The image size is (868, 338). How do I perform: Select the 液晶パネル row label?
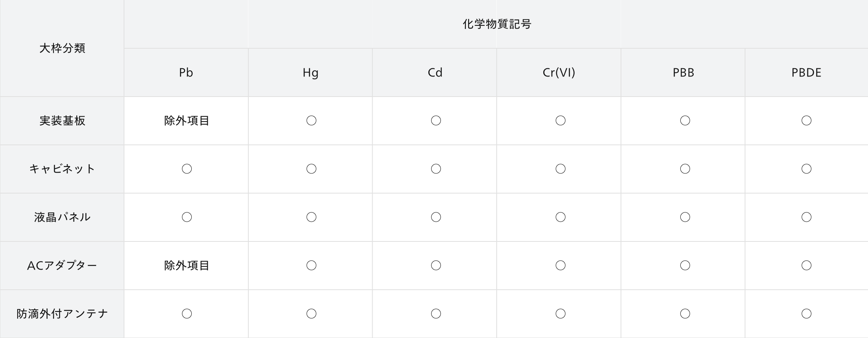tap(62, 217)
